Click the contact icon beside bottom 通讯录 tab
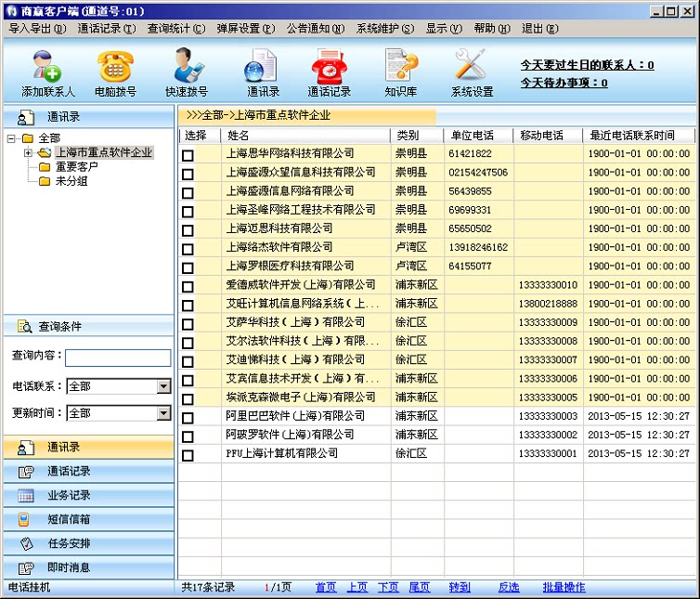The image size is (700, 599). [x=26, y=447]
